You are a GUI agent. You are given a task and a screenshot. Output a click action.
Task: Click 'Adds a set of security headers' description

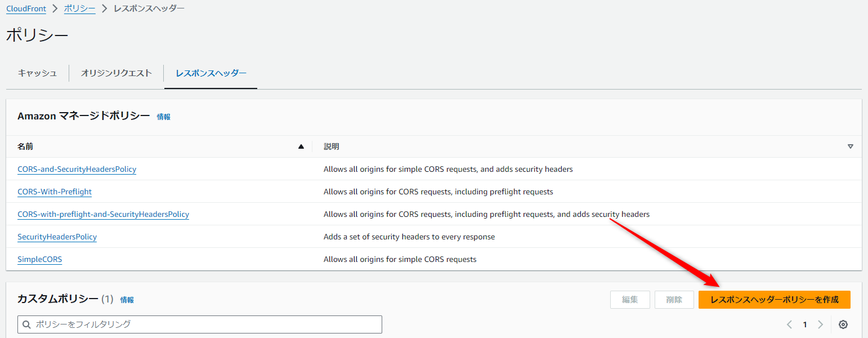(409, 237)
